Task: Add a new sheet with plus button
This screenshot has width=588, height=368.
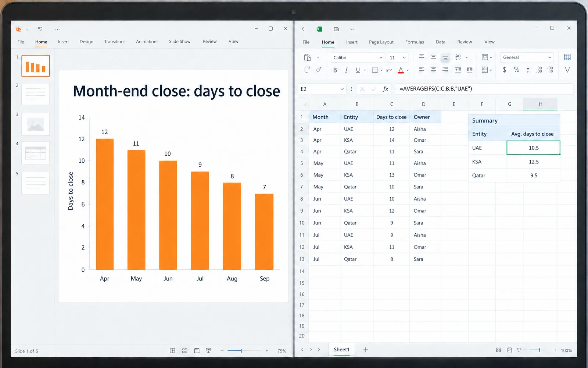Action: click(366, 350)
